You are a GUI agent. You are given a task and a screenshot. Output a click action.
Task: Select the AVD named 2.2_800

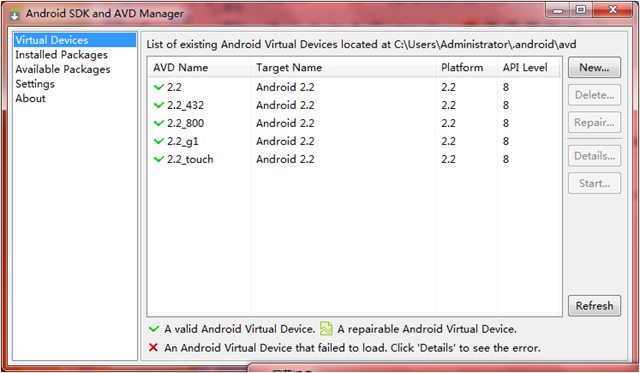[x=355, y=123]
